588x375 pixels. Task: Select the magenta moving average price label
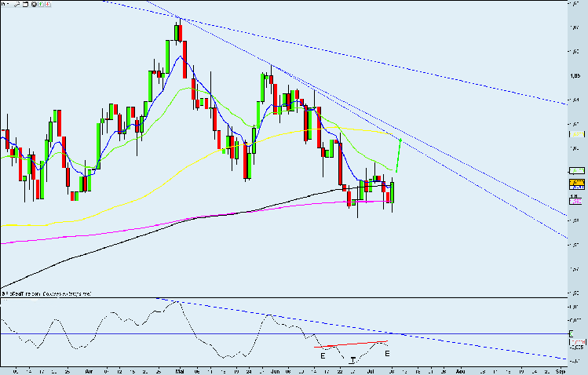(x=575, y=201)
